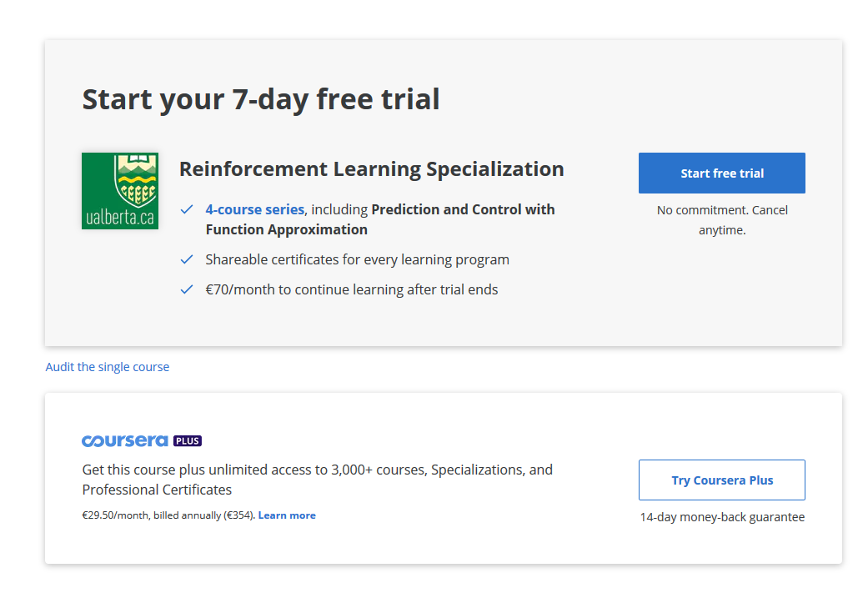Click the checkmark next to Shareable certificates

[187, 259]
